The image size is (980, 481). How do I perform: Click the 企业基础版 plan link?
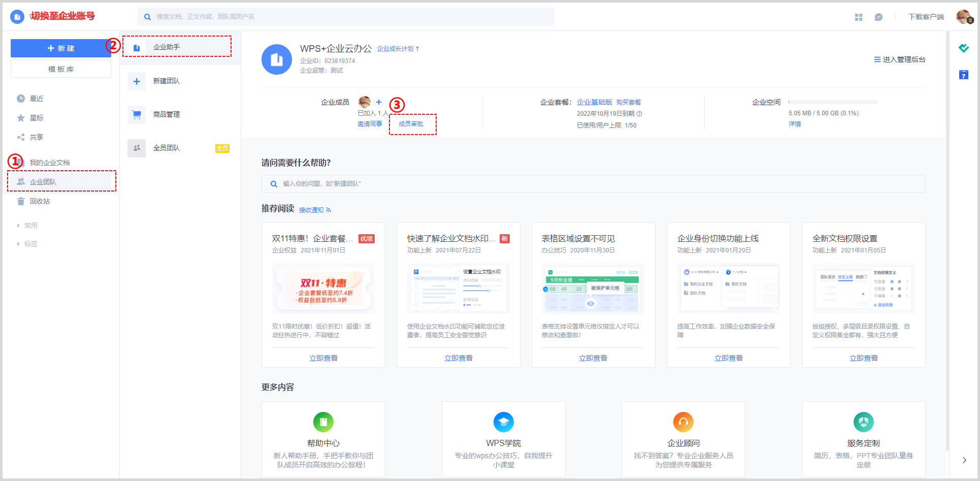[x=595, y=102]
